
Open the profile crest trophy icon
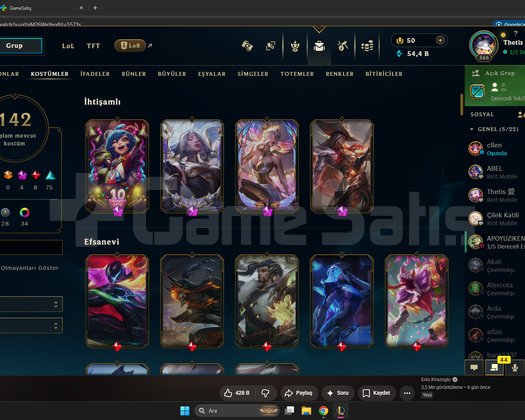click(295, 46)
